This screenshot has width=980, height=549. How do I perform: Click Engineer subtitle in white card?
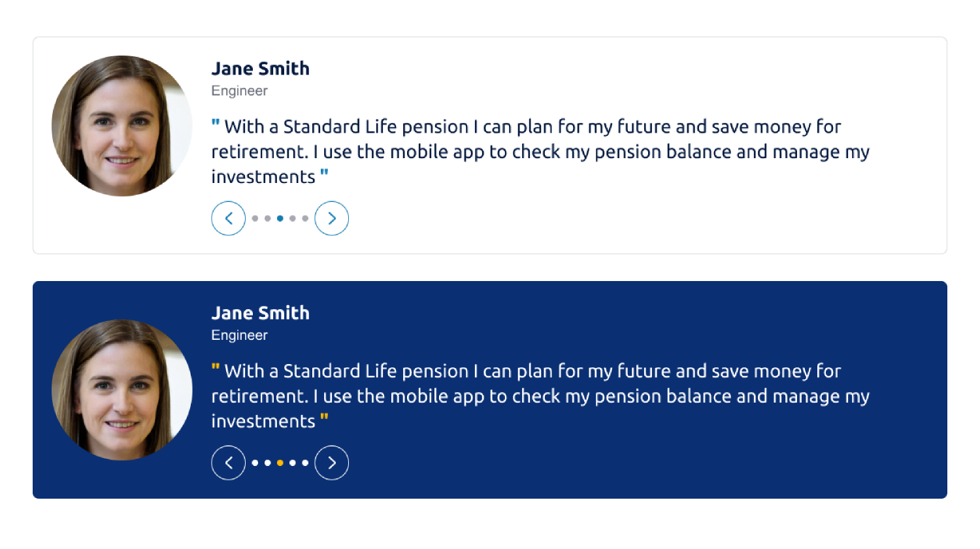click(239, 91)
